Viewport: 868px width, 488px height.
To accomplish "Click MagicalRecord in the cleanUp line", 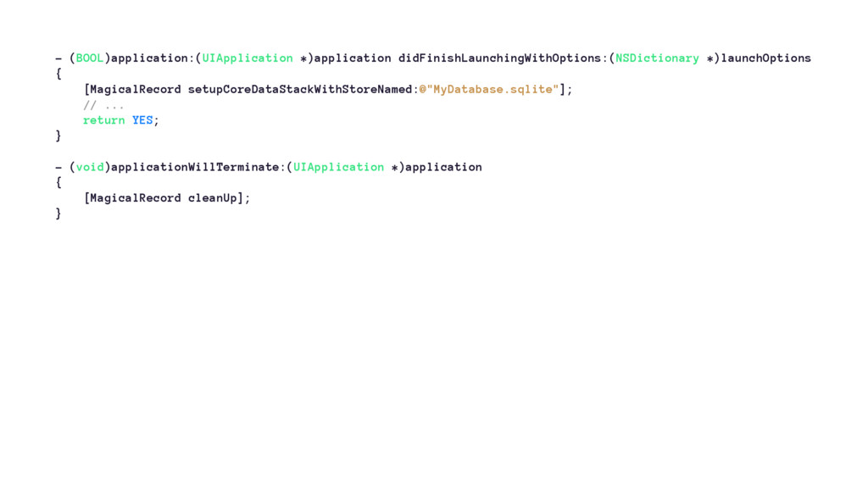I will pyautogui.click(x=135, y=198).
